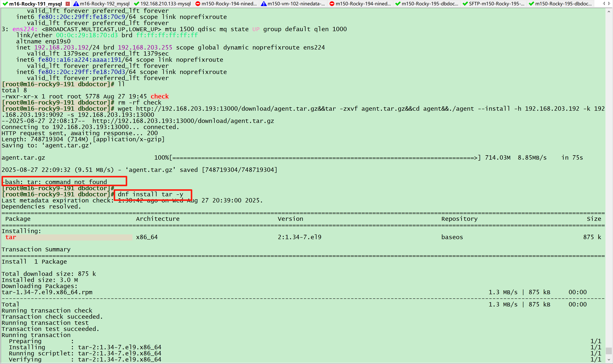Close the m16-Rocky-191_mysql session tab
Screen dimensions: 613x364
[68, 4]
